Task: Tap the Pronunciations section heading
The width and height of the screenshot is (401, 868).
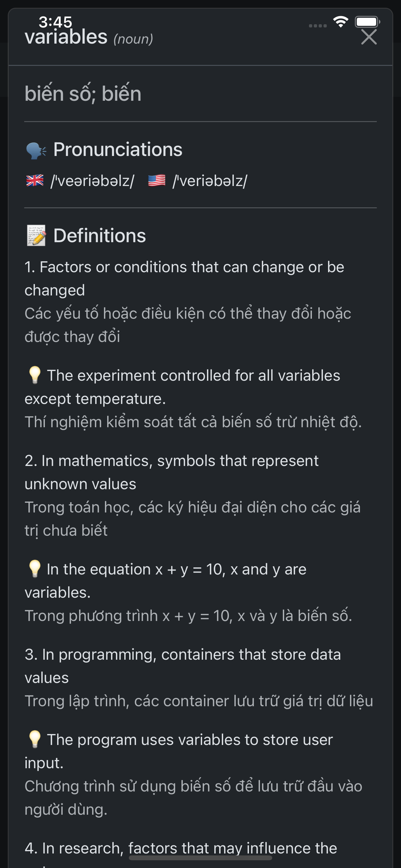Action: [x=118, y=150]
